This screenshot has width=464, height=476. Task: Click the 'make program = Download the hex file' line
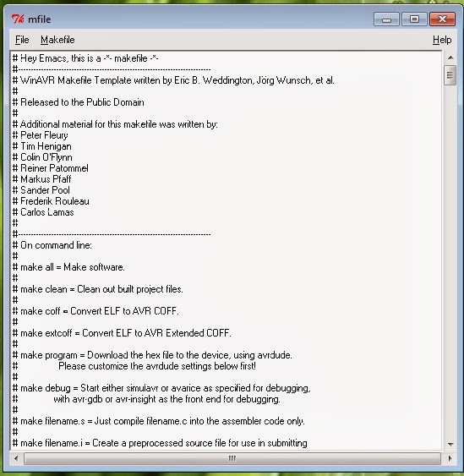(152, 355)
